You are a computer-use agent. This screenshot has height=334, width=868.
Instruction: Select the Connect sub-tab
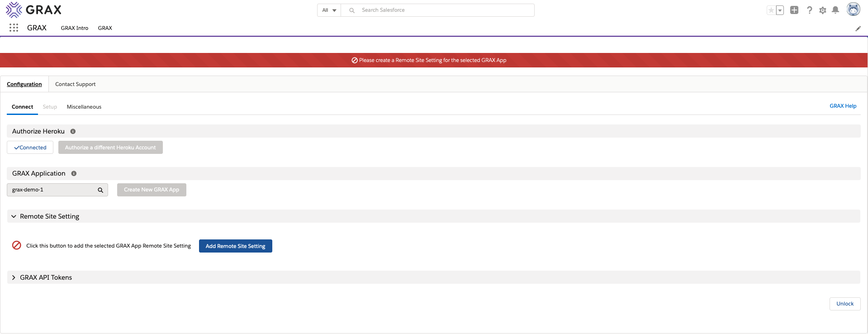coord(23,107)
